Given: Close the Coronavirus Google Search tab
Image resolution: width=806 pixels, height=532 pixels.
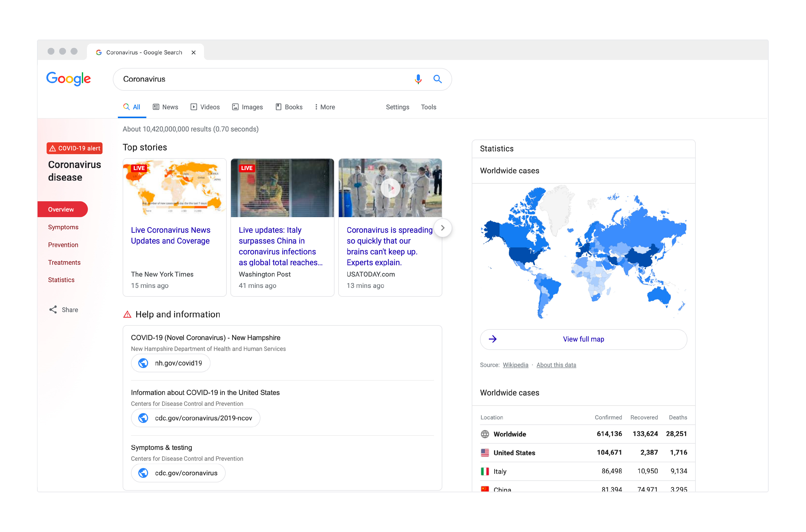Looking at the screenshot, I should [193, 52].
